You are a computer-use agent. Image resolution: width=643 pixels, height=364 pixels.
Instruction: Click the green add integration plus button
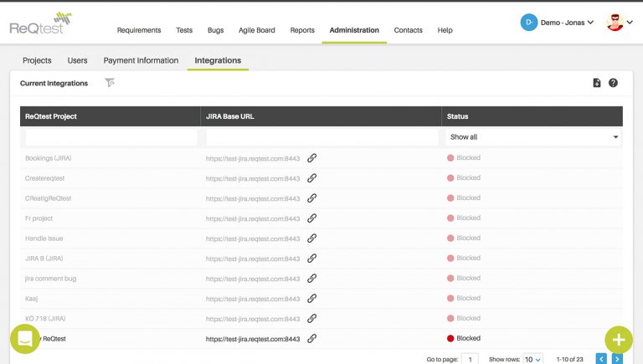click(618, 339)
